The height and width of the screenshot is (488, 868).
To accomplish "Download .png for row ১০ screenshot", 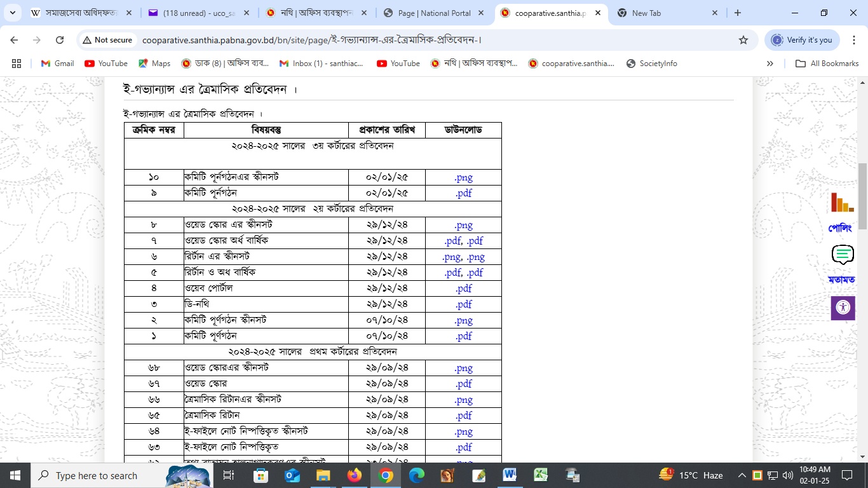I will pos(463,177).
